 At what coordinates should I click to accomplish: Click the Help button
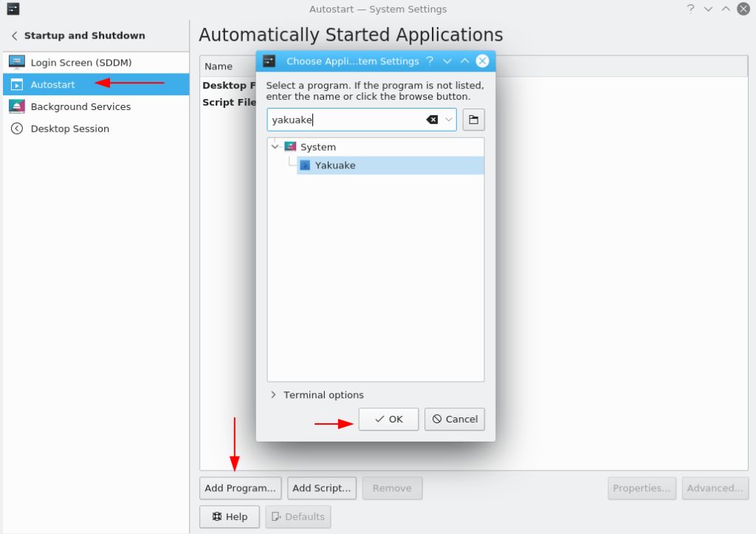[230, 516]
